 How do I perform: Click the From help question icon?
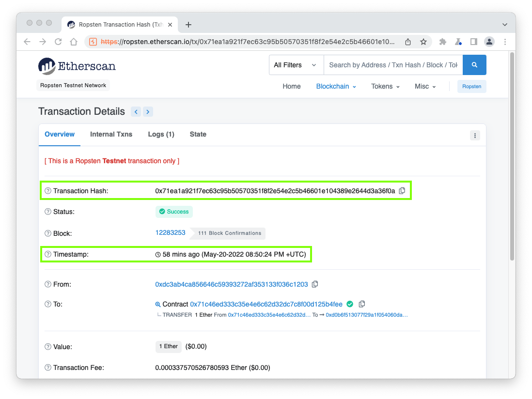pyautogui.click(x=48, y=284)
